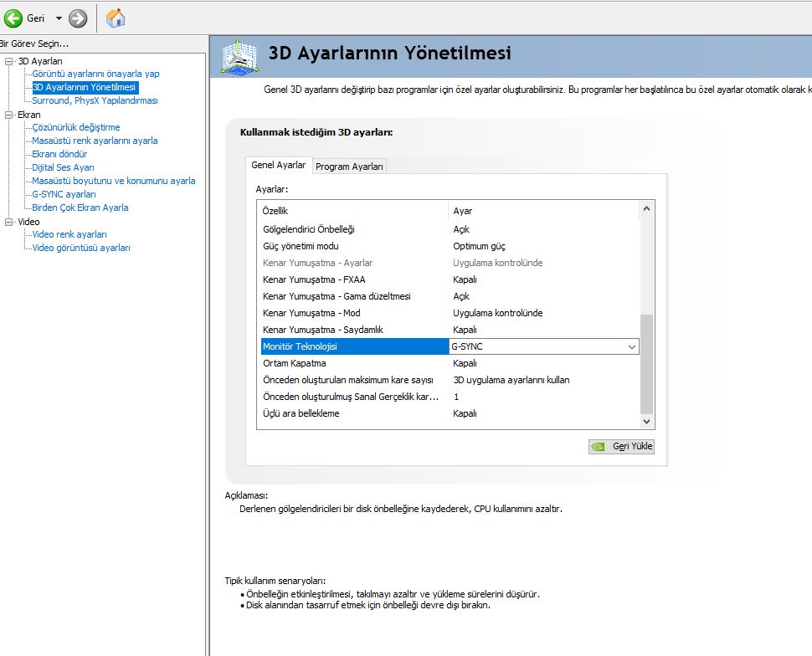Viewport: 812px width, 656px height.
Task: Click the 3D settings header icon
Action: pos(239,56)
